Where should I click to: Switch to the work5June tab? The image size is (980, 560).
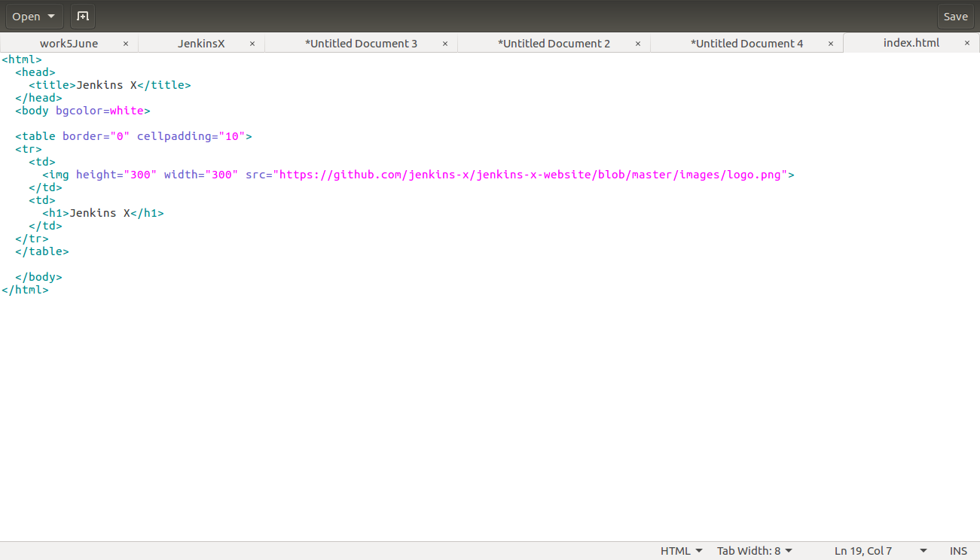point(69,44)
